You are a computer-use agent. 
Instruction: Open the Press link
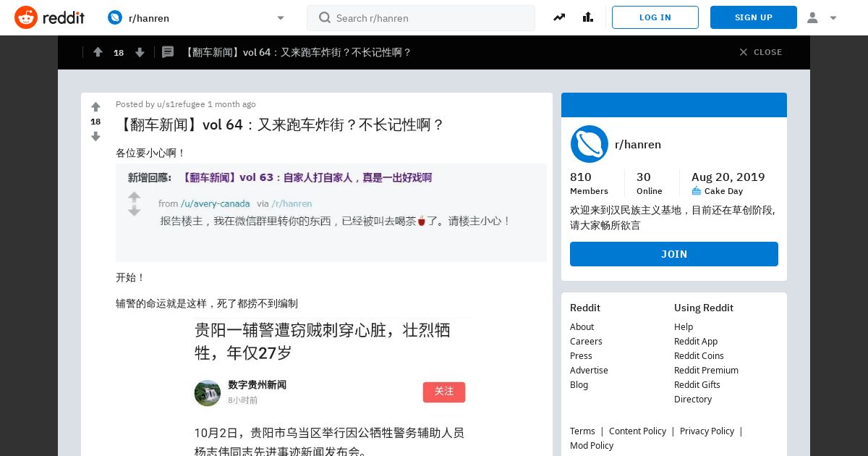581,355
